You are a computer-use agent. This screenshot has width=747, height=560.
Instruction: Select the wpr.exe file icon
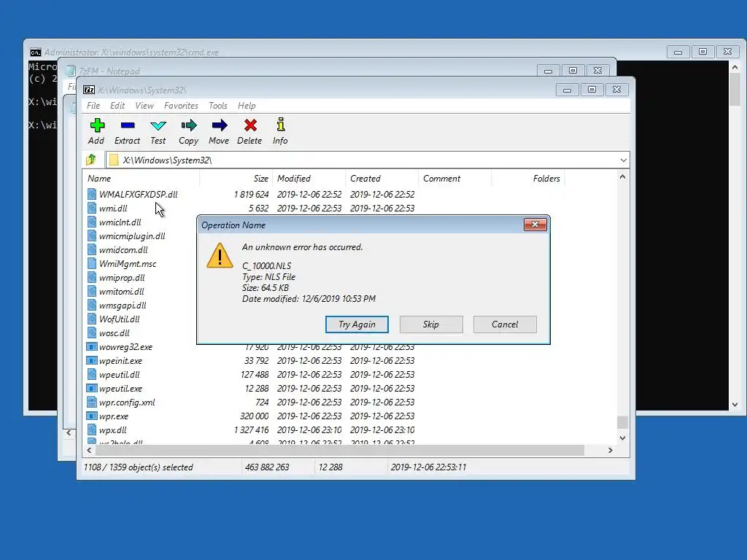coord(91,416)
